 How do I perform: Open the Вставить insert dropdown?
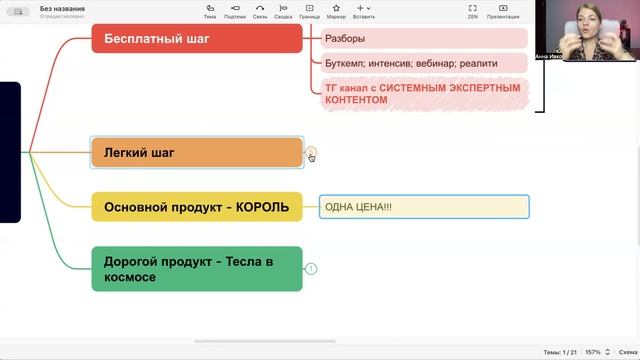click(x=364, y=12)
